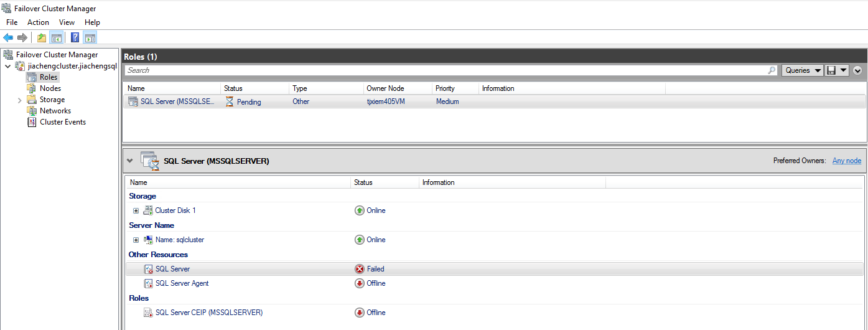Toggle the Show/Hide Console Tree toolbar icon

[x=56, y=37]
